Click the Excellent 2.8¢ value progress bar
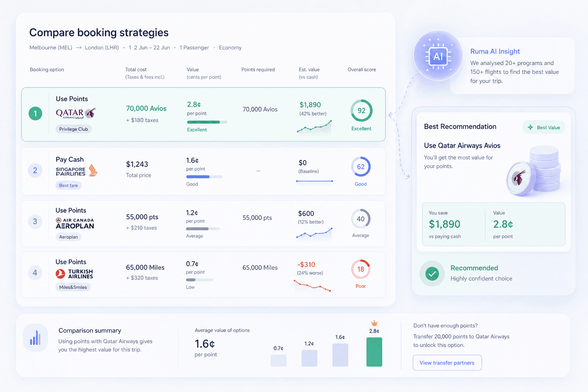 207,122
